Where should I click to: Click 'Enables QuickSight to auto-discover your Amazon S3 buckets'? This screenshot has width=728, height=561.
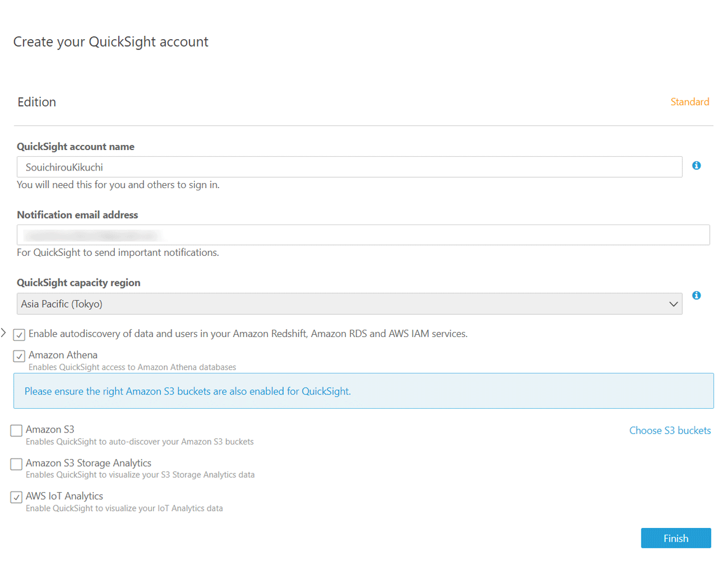coord(140,442)
